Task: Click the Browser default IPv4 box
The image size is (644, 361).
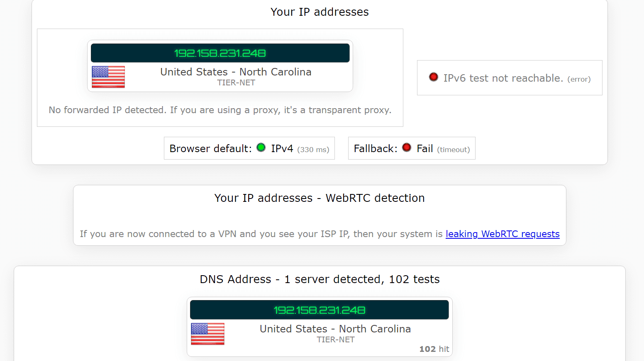Action: 249,148
